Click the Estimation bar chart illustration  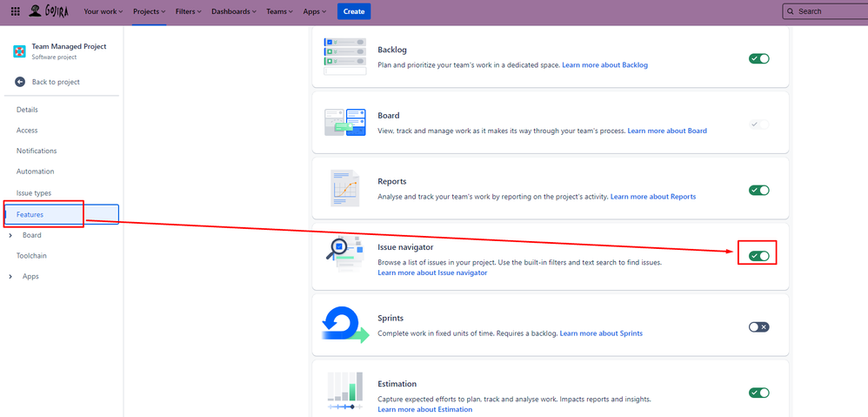coord(345,391)
